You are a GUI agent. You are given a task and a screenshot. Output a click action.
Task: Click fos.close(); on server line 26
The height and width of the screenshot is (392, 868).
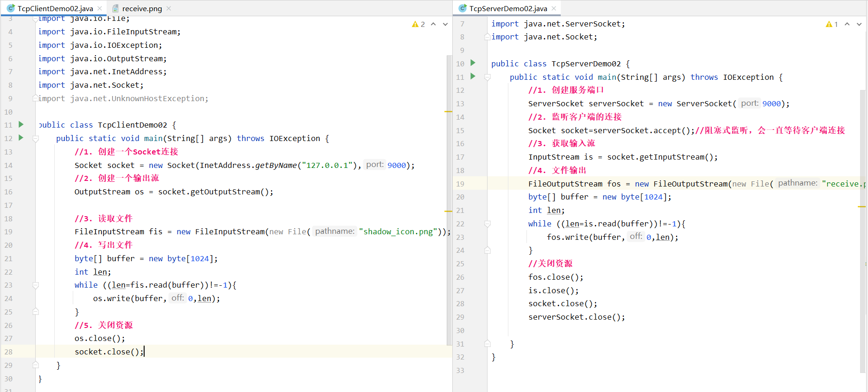point(556,277)
